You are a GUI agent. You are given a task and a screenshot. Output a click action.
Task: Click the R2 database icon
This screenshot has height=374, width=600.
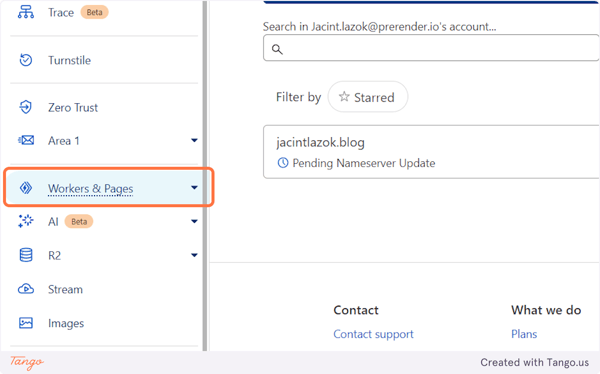point(26,255)
